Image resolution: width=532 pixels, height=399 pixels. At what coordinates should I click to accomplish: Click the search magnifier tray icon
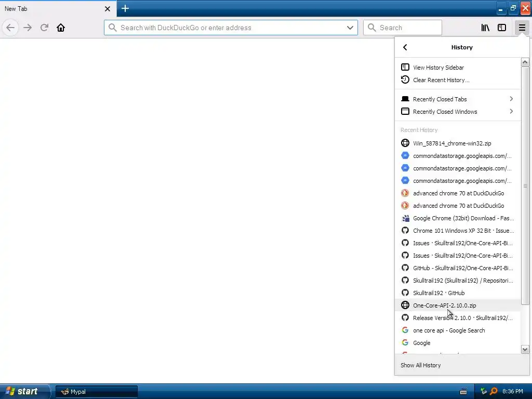pyautogui.click(x=494, y=391)
